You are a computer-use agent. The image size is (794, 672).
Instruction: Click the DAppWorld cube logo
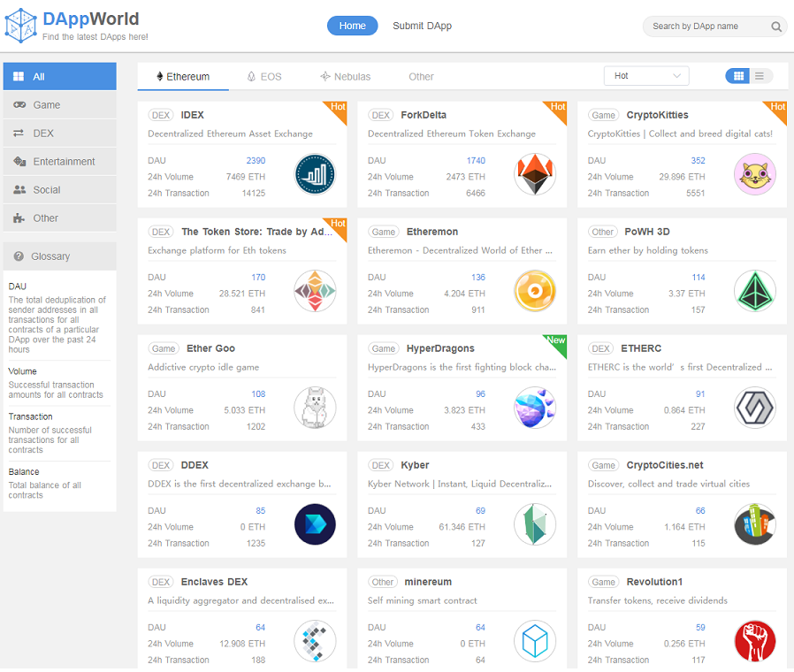click(20, 26)
